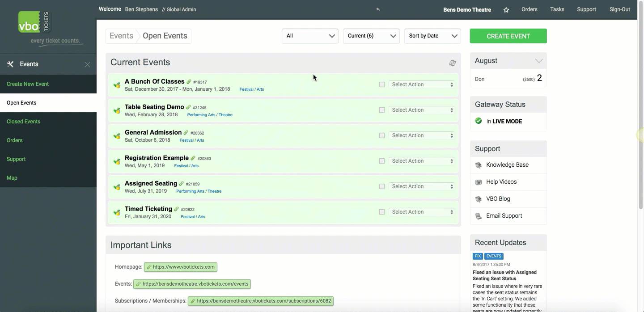The height and width of the screenshot is (312, 644).
Task: Click link icon next to A Bunch Of Classes
Action: (x=189, y=82)
